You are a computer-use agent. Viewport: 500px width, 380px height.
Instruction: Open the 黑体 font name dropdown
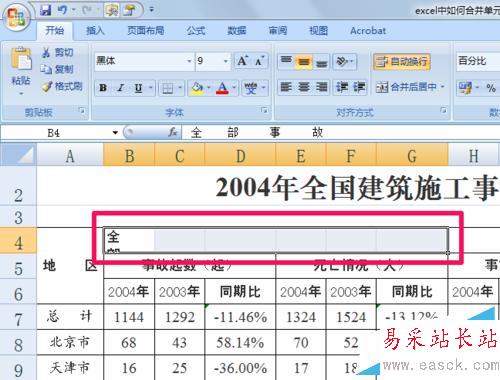pyautogui.click(x=189, y=61)
